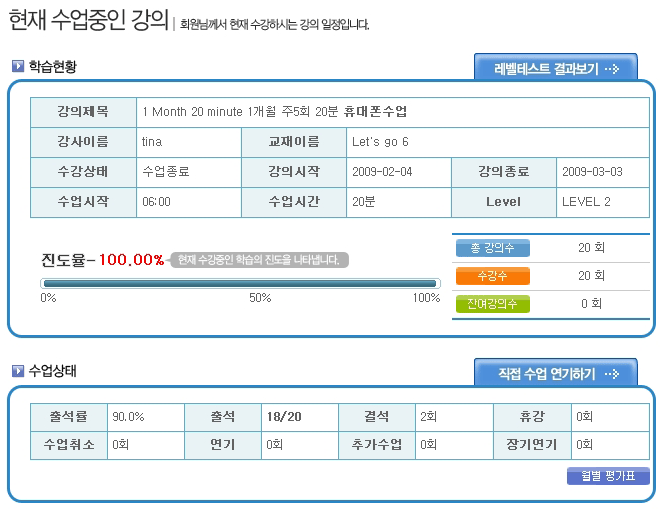Select the course title 휴대폰수업 text
The height and width of the screenshot is (516, 662).
(375, 111)
